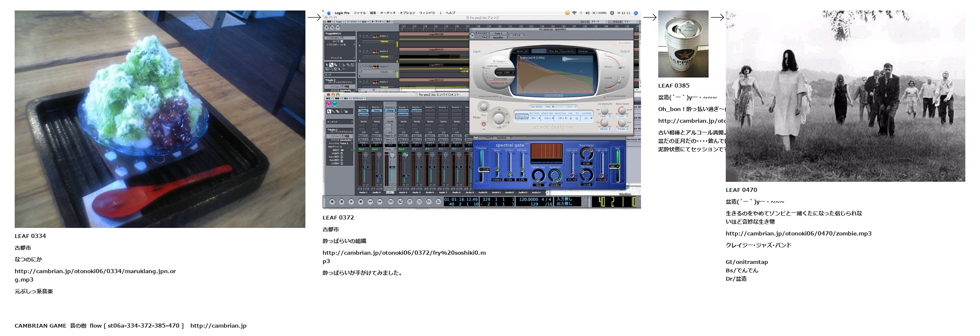Toggle Cycle mode in transport bar

tap(391, 202)
